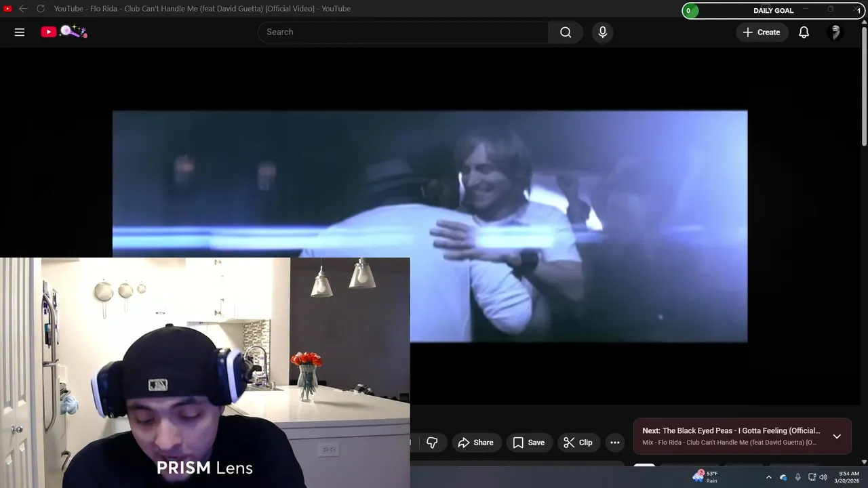The image size is (868, 488).
Task: Start voice search with microphone icon
Action: tap(602, 32)
